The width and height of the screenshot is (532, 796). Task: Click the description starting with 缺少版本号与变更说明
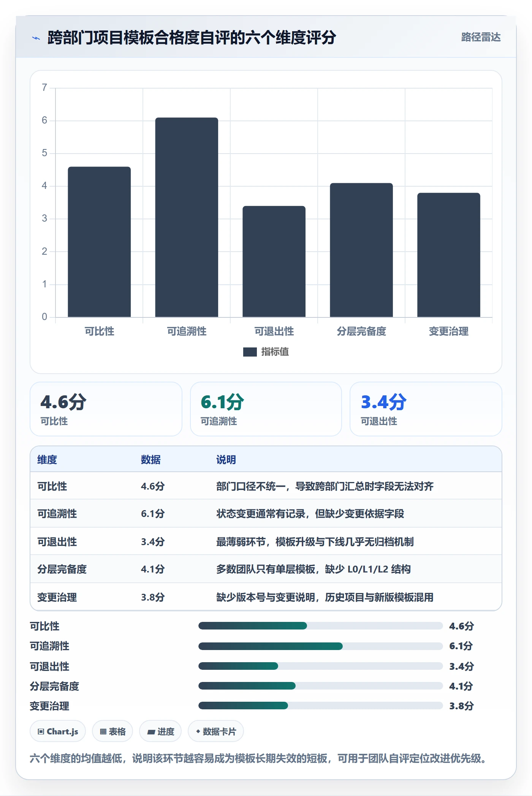pyautogui.click(x=325, y=597)
